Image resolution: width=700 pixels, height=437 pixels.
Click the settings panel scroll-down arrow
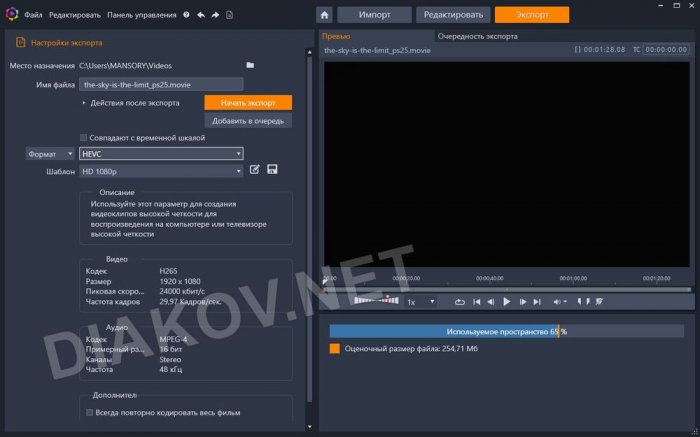[310, 427]
